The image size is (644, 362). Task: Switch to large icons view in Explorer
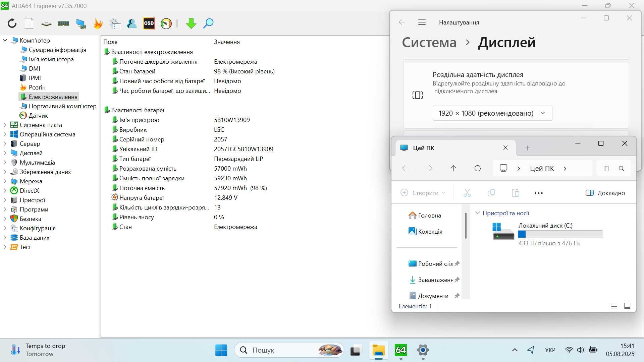627,306
